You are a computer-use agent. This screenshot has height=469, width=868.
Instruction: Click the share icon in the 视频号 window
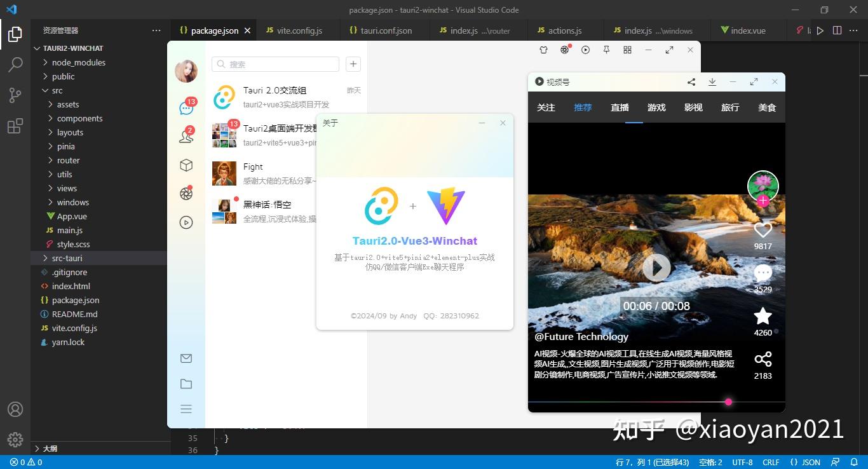point(691,82)
